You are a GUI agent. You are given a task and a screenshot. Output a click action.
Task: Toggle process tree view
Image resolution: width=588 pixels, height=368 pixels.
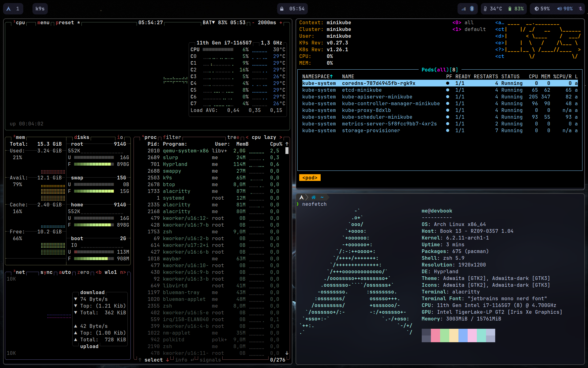[233, 137]
